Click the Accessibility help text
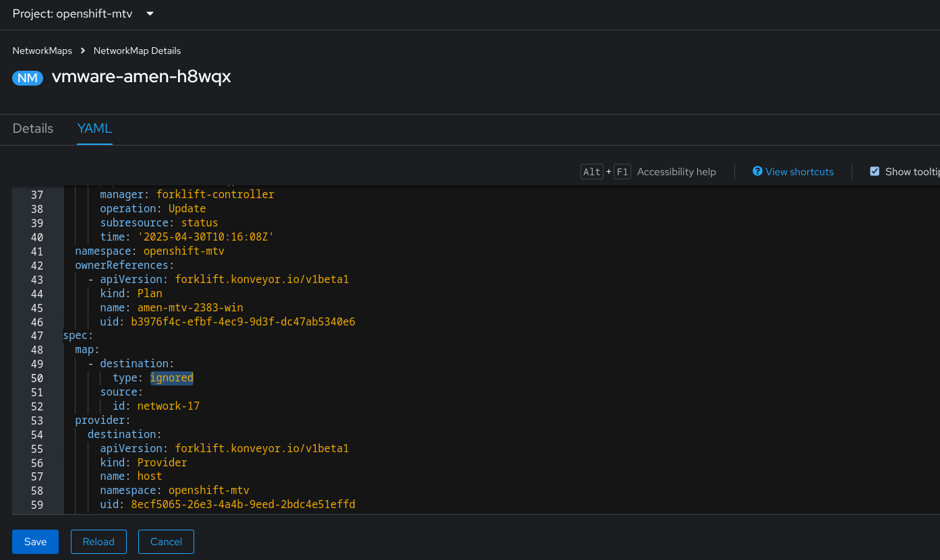Screen dimensions: 940x560 tap(676, 172)
